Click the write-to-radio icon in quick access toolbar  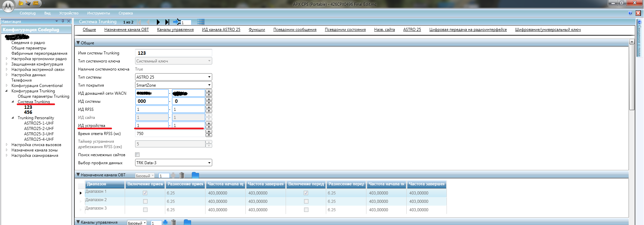28,3
